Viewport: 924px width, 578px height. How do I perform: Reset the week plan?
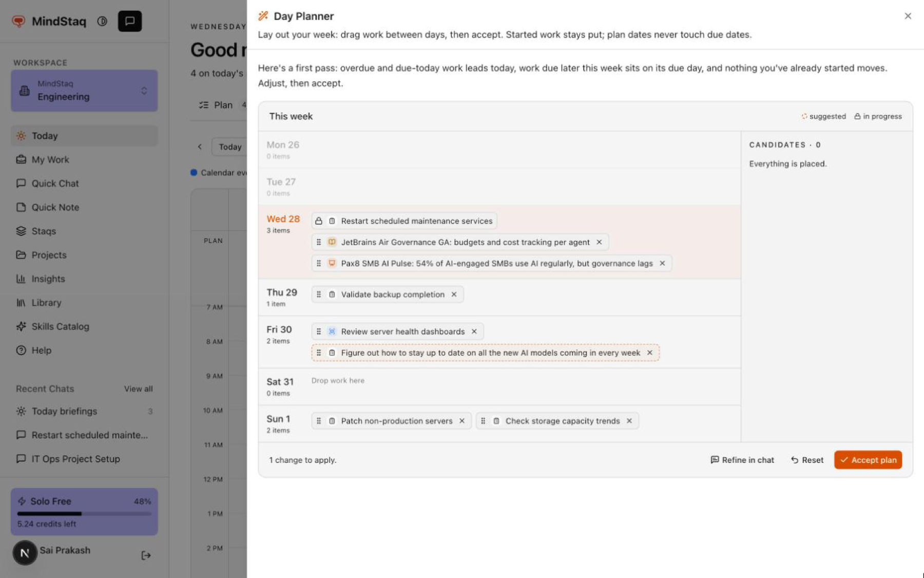807,460
